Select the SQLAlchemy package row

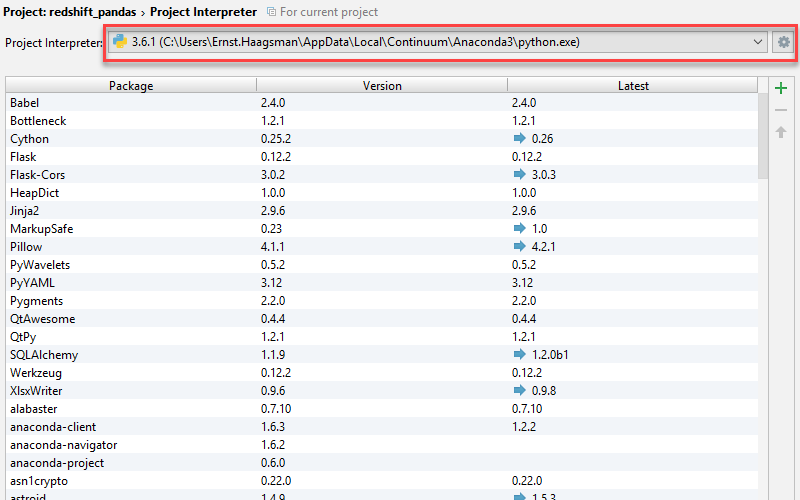[382, 354]
